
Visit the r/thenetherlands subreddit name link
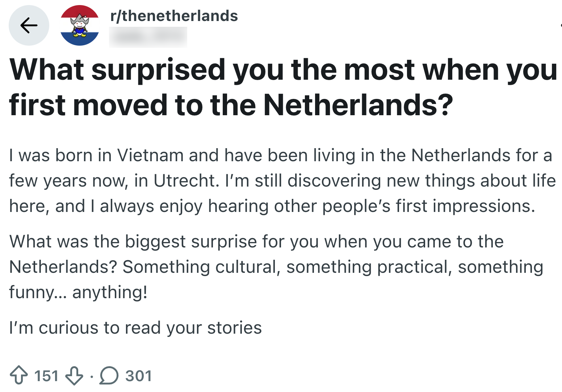[174, 16]
